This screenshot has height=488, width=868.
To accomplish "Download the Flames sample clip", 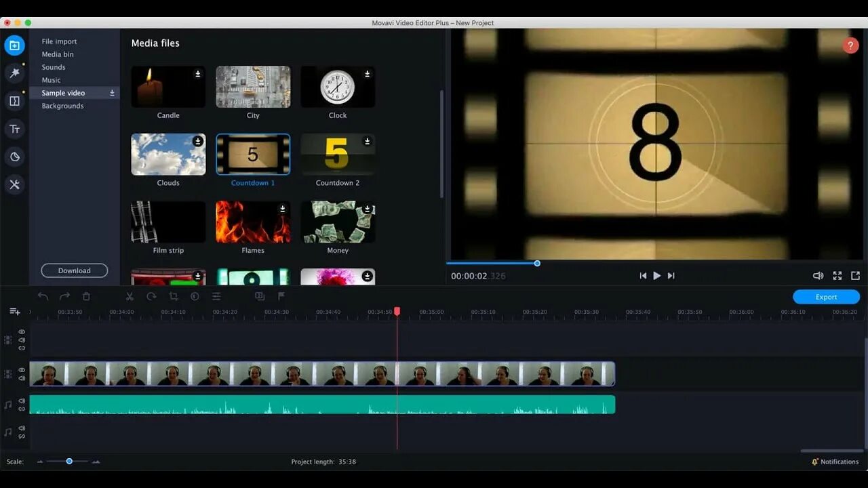I will (x=283, y=209).
